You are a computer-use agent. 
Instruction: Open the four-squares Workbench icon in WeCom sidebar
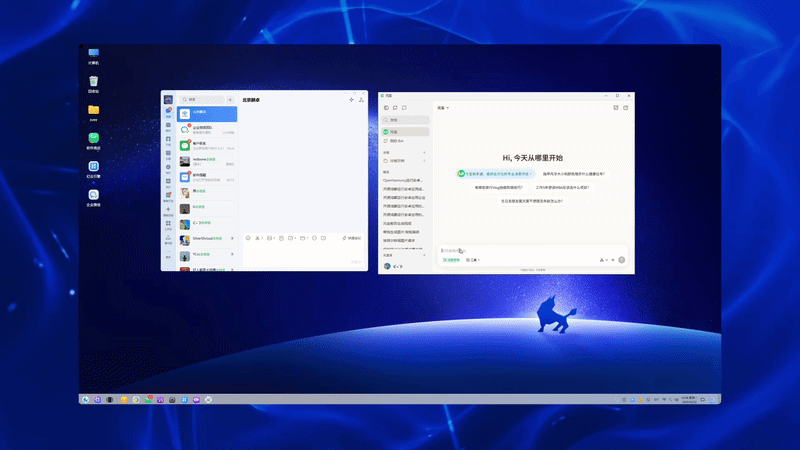(x=168, y=225)
